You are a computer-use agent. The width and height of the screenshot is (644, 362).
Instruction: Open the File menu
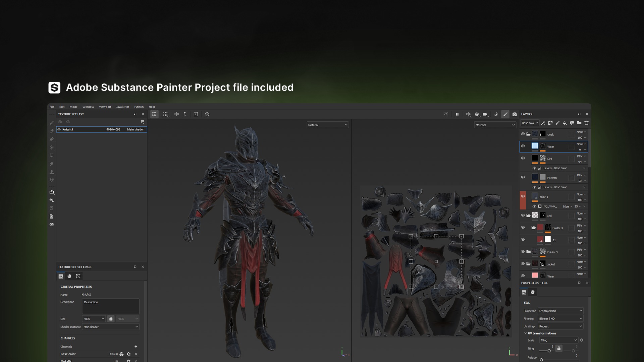tap(52, 107)
